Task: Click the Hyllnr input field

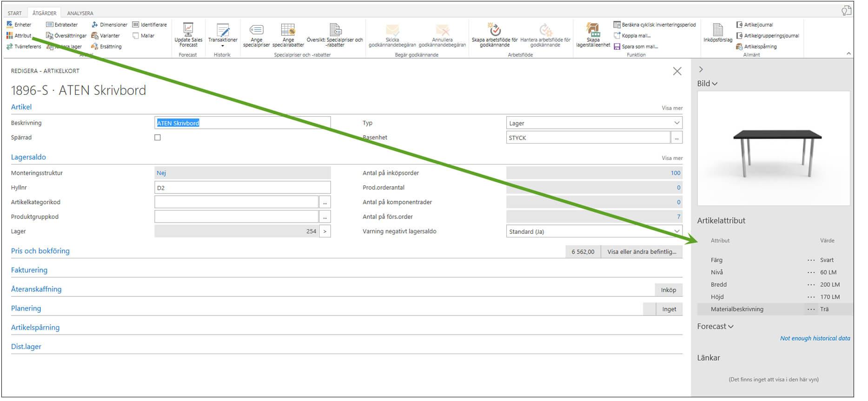Action: 242,188
